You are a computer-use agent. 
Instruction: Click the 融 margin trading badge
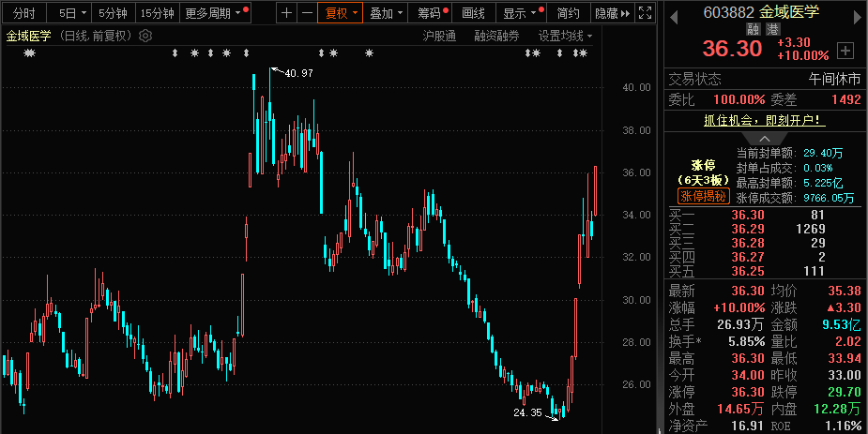click(753, 29)
